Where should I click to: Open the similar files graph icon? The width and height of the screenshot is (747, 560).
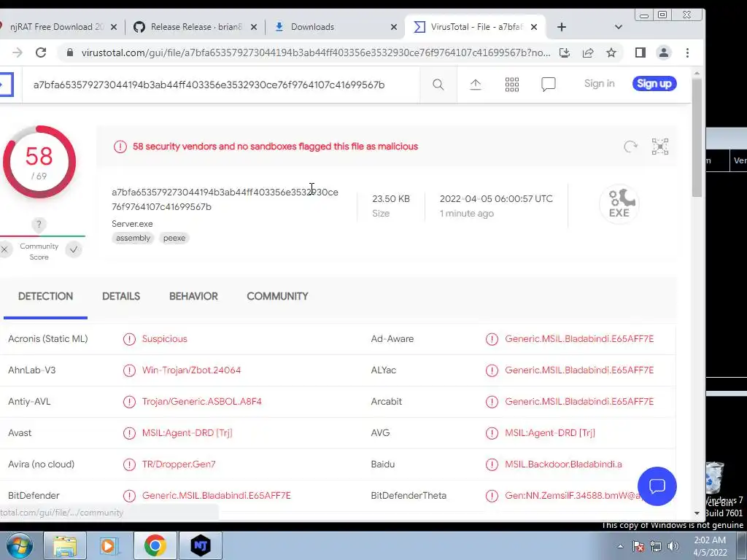click(x=660, y=147)
